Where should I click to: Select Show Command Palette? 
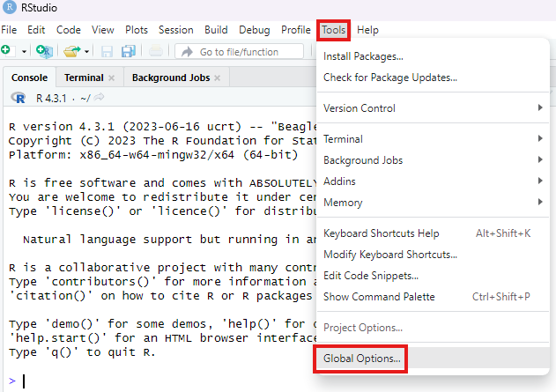tap(433, 296)
